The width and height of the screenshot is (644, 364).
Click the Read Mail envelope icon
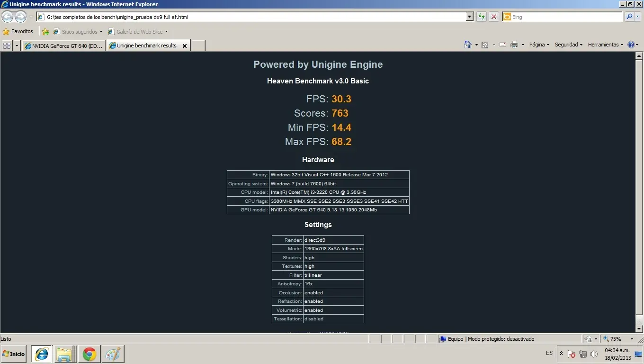pos(503,45)
